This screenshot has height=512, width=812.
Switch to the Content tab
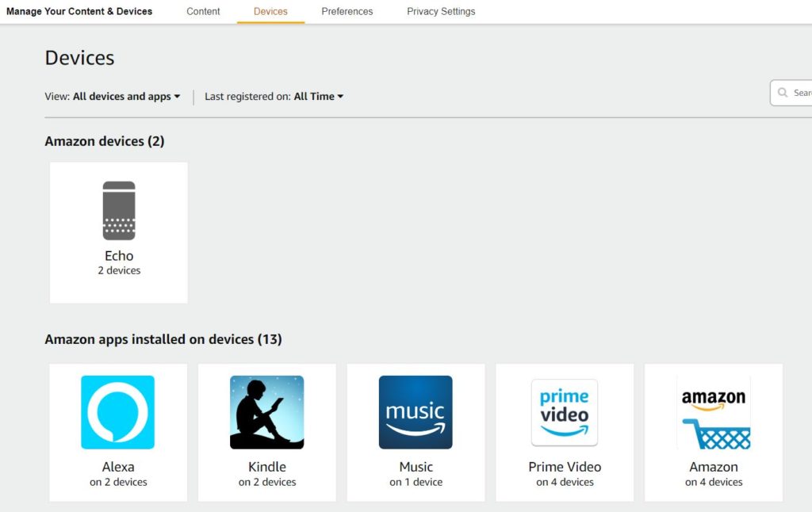[203, 11]
